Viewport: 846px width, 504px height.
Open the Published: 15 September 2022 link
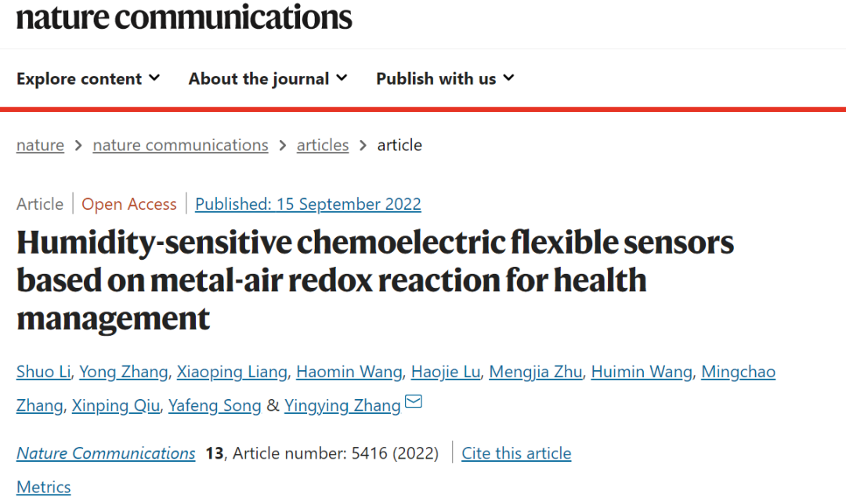click(308, 204)
